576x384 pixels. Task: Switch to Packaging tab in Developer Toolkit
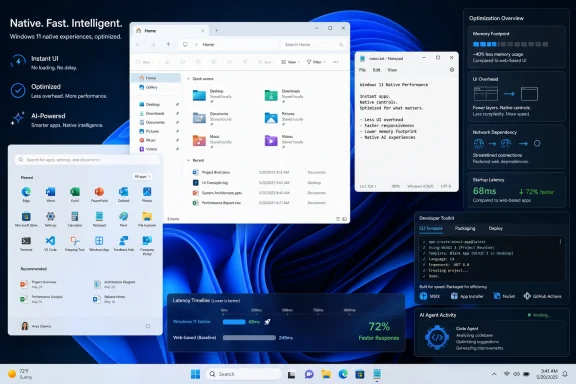[x=465, y=228]
